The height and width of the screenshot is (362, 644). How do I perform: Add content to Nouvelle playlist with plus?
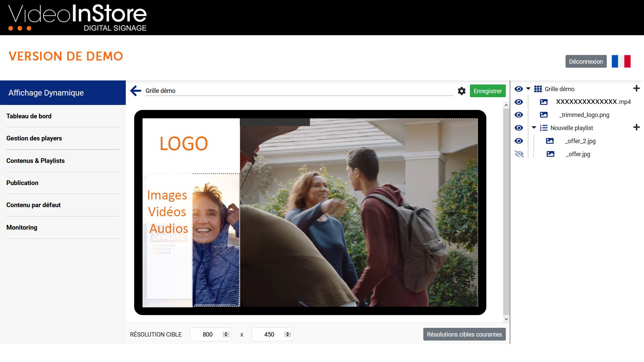(x=636, y=127)
